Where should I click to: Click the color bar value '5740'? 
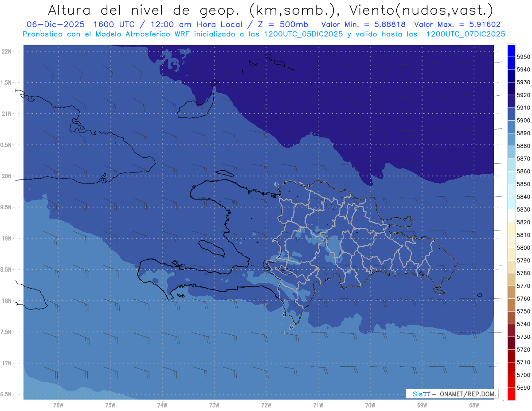524,324
